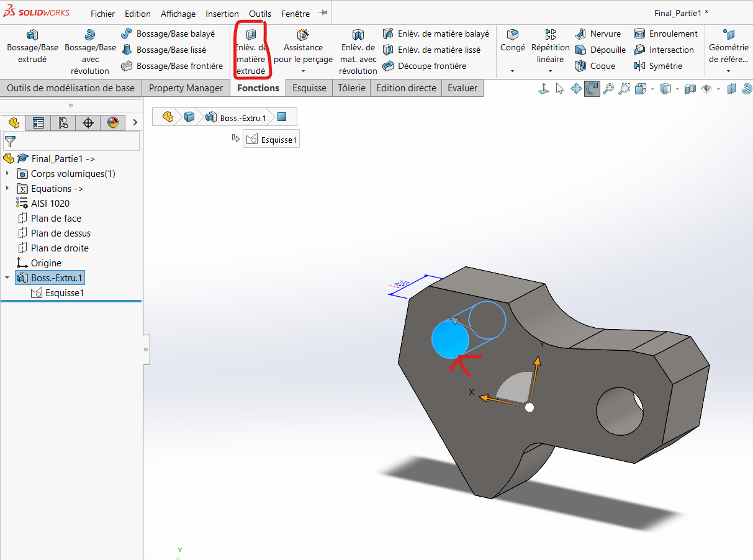The width and height of the screenshot is (753, 560).
Task: Open the DisplayManager color-ball tab
Action: tap(112, 123)
